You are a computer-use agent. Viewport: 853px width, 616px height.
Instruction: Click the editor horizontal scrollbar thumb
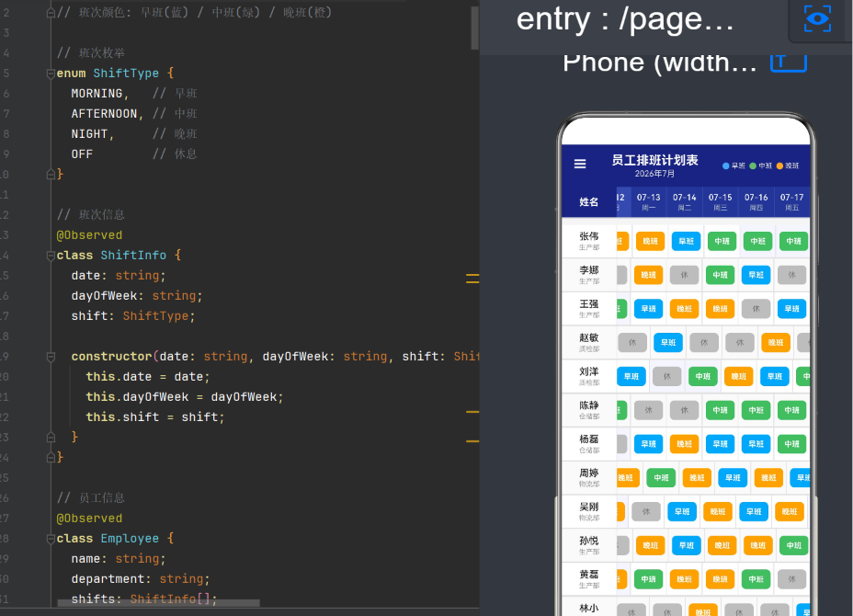pos(158,603)
